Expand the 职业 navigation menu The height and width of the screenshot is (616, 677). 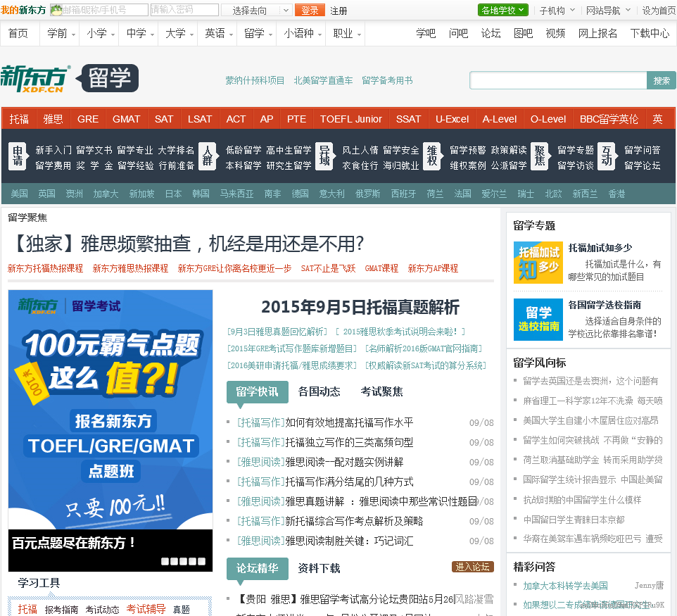pyautogui.click(x=347, y=33)
